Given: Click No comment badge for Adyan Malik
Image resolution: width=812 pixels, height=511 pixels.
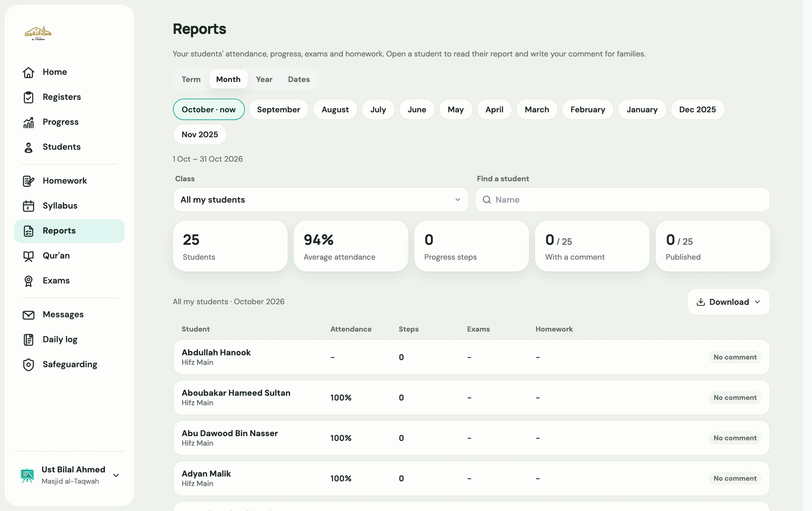Looking at the screenshot, I should tap(735, 479).
